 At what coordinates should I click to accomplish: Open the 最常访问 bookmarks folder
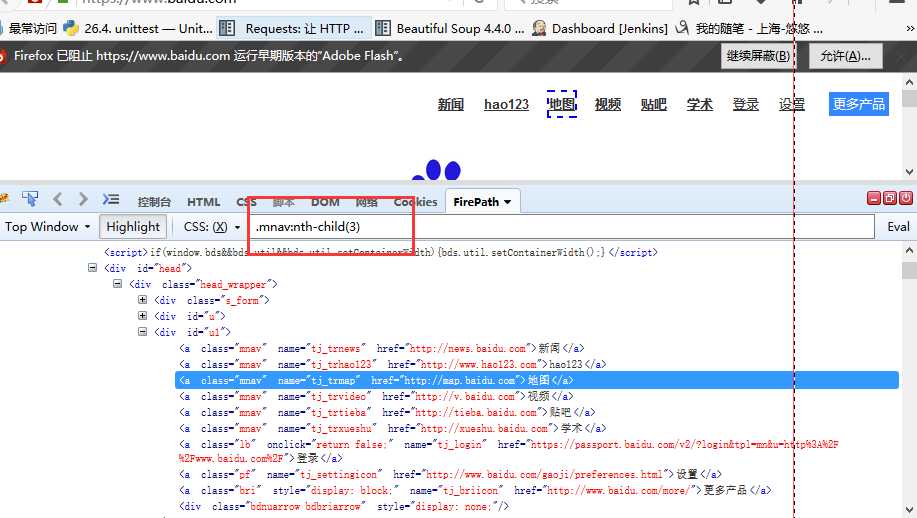pyautogui.click(x=29, y=28)
